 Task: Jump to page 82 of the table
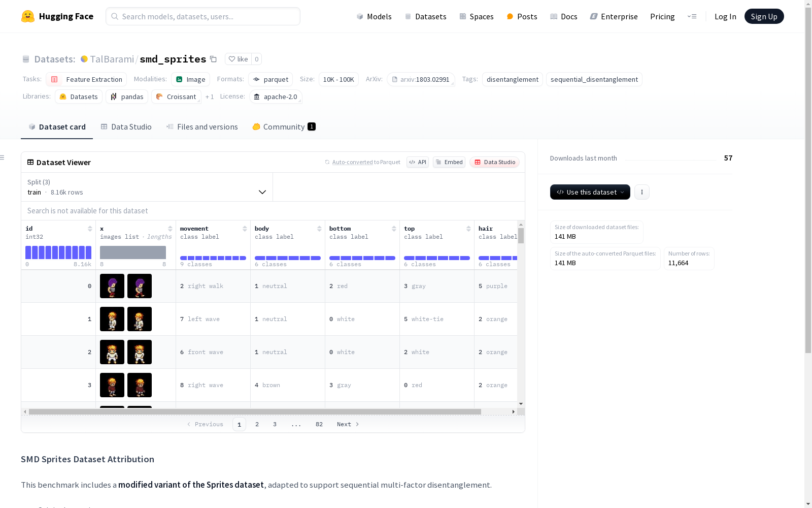coord(319,424)
